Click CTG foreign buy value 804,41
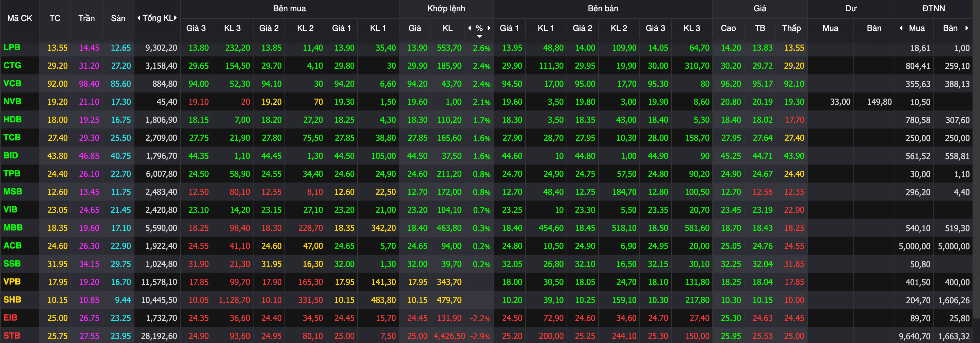 [918, 66]
